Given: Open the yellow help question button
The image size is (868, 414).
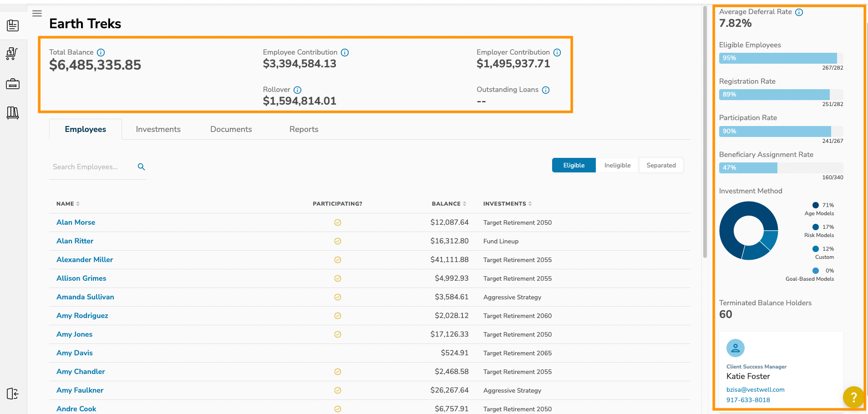Looking at the screenshot, I should pos(853,397).
